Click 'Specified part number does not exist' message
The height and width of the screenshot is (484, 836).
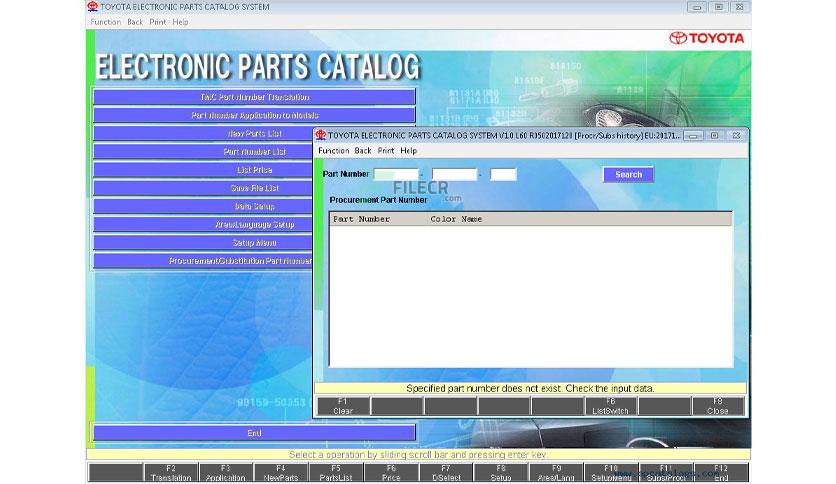point(530,389)
